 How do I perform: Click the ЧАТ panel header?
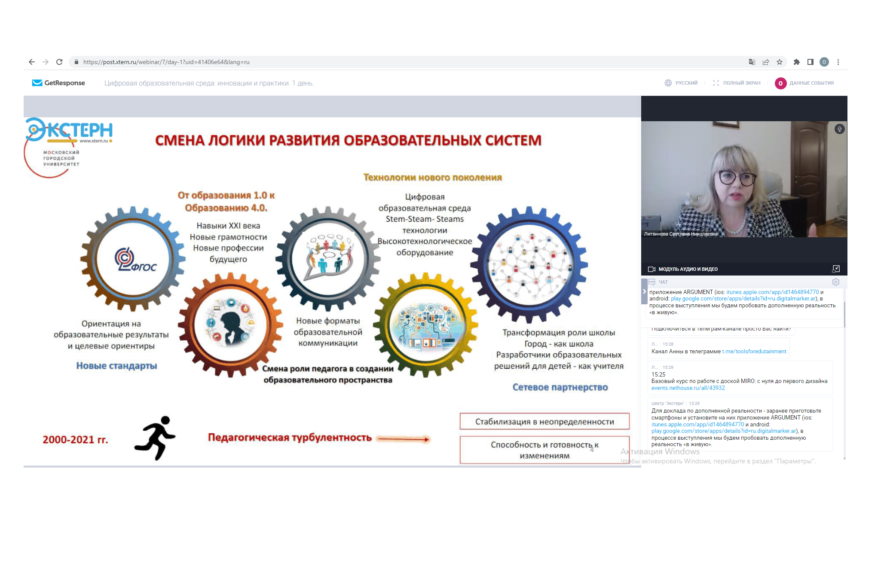click(663, 282)
